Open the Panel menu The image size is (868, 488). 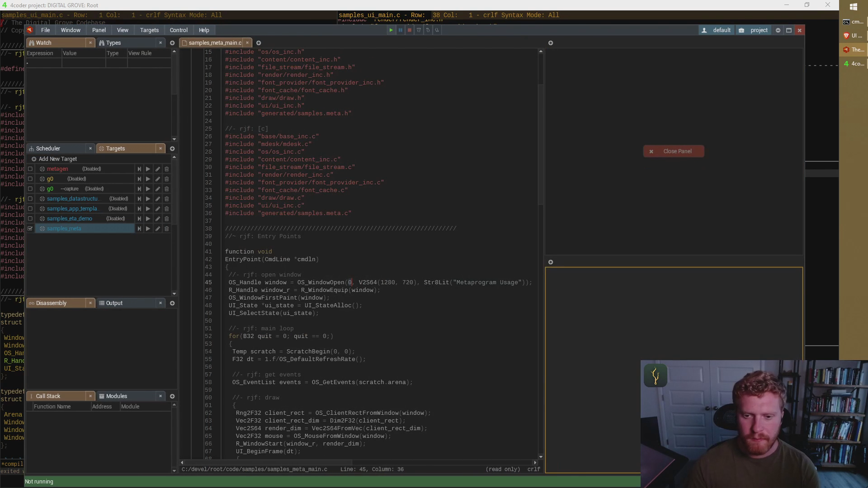99,30
